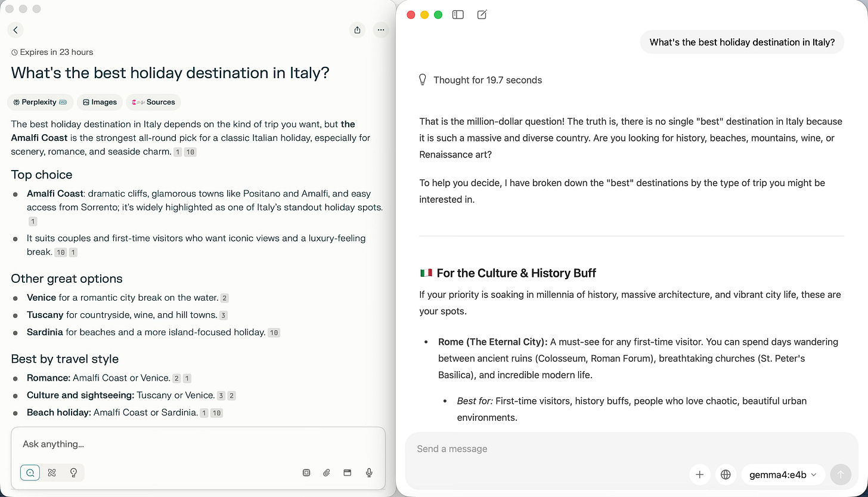The height and width of the screenshot is (497, 868).
Task: Click the paperclip attach icon
Action: tap(327, 473)
